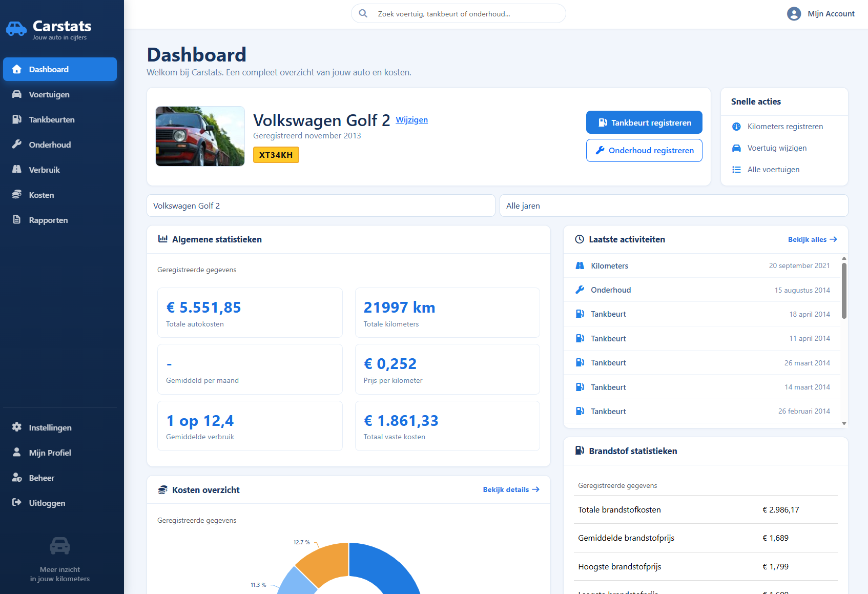Click the search field Zoek voertuig
Screen dimensions: 868x594
pos(459,13)
